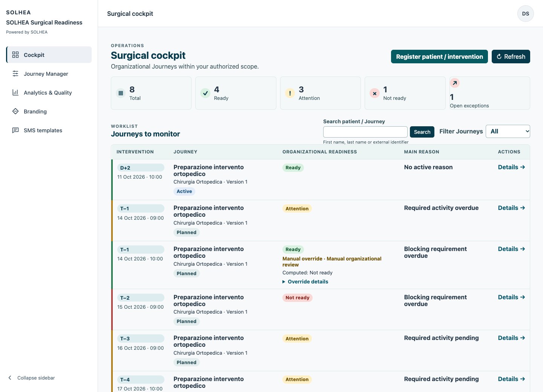This screenshot has height=392, width=543.
Task: Click the Open exceptions arrow icon
Action: (x=455, y=83)
